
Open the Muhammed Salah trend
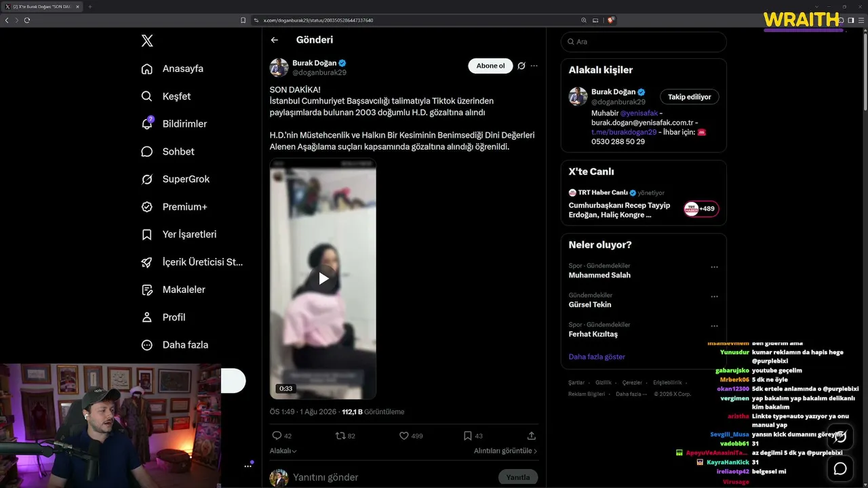point(599,275)
